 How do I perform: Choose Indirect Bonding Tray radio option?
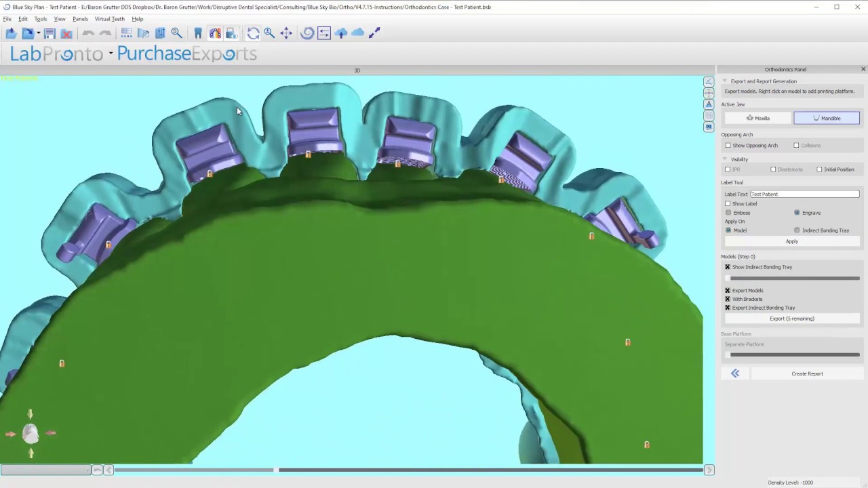pos(797,230)
